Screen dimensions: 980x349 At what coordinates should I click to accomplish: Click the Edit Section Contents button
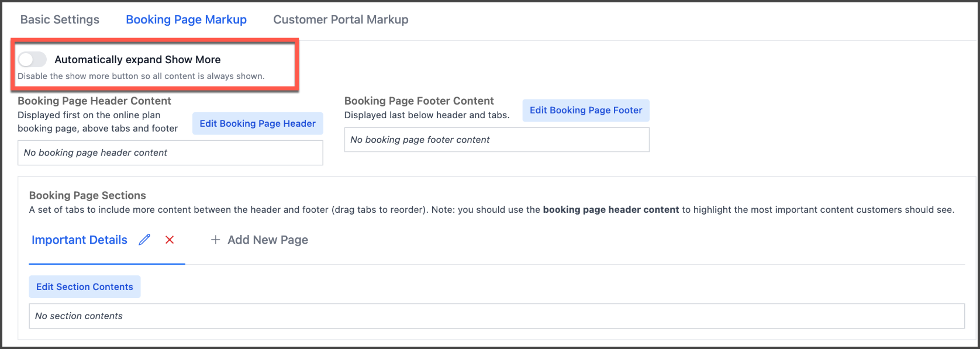coord(85,286)
